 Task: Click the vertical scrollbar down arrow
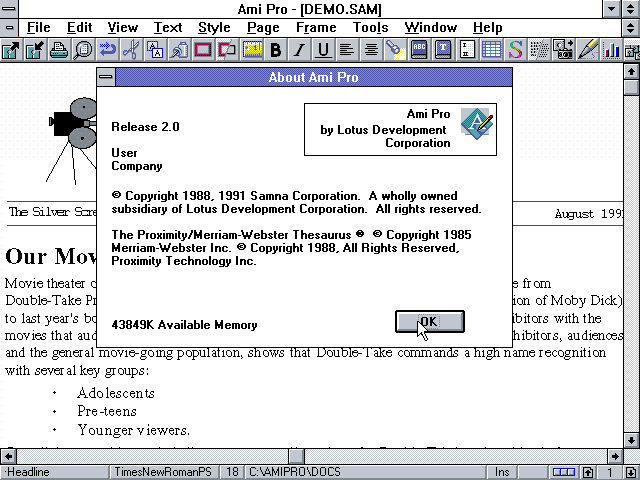[x=631, y=439]
